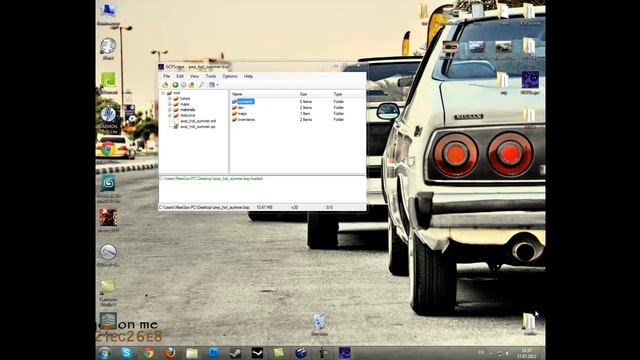Viewport: 640px width, 360px height.
Task: Expand the lumps folder in the tree
Action: [170, 99]
